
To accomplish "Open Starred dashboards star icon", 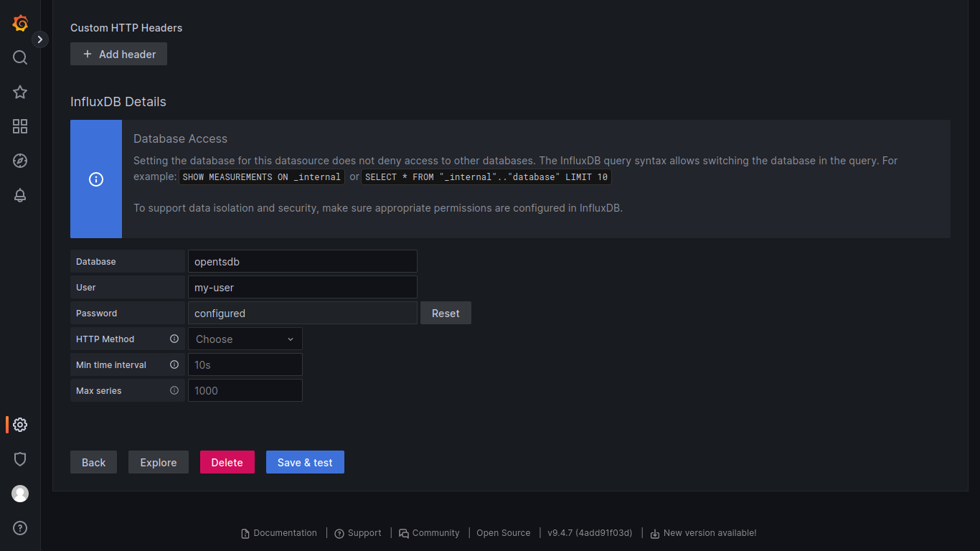I will pyautogui.click(x=20, y=92).
